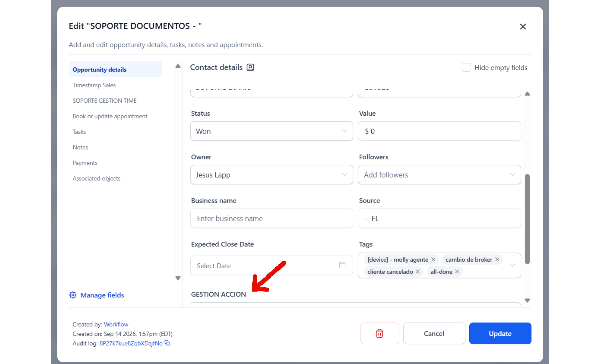Open the Owner dropdown showing Jesus Lapp
The width and height of the screenshot is (600, 364).
[x=272, y=175]
